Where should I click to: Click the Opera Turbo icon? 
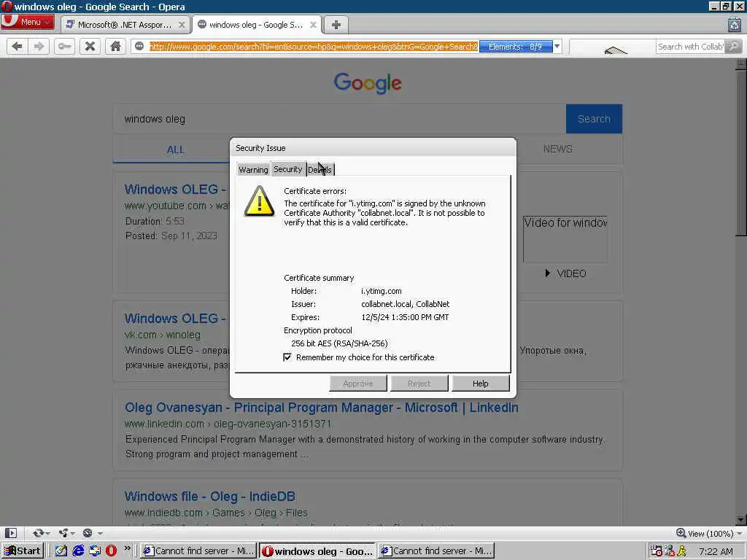88,533
